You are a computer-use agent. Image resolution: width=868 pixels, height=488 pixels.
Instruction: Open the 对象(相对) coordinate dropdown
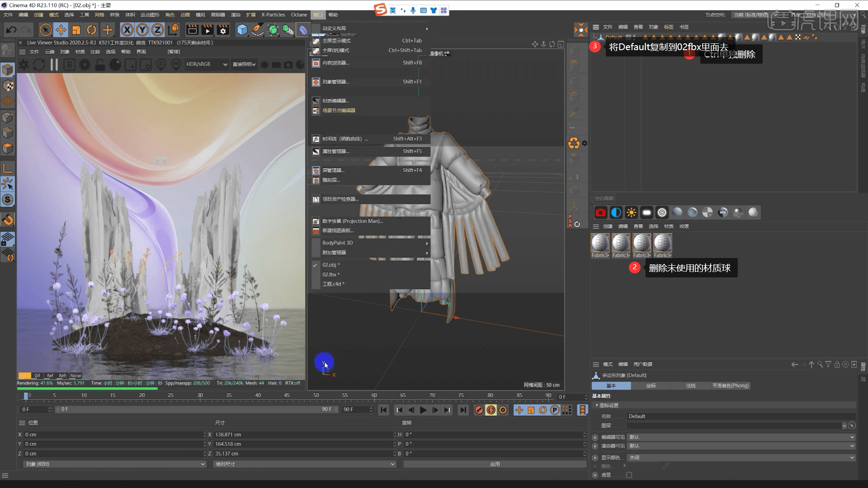pos(113,464)
